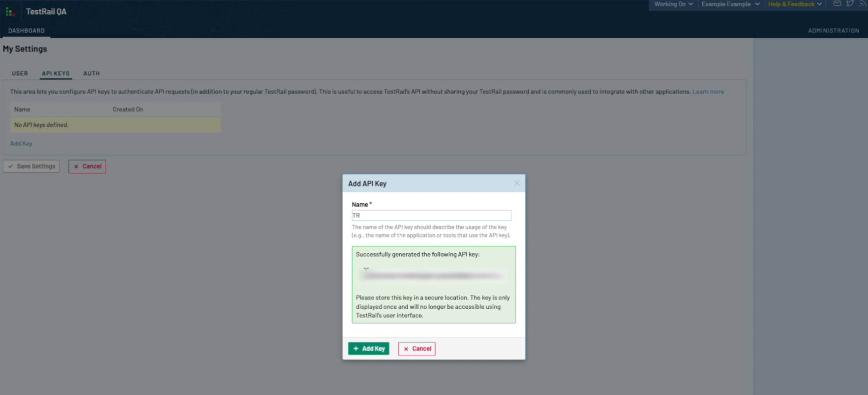This screenshot has height=395, width=868.
Task: Switch to the Auth tab
Action: coord(91,73)
